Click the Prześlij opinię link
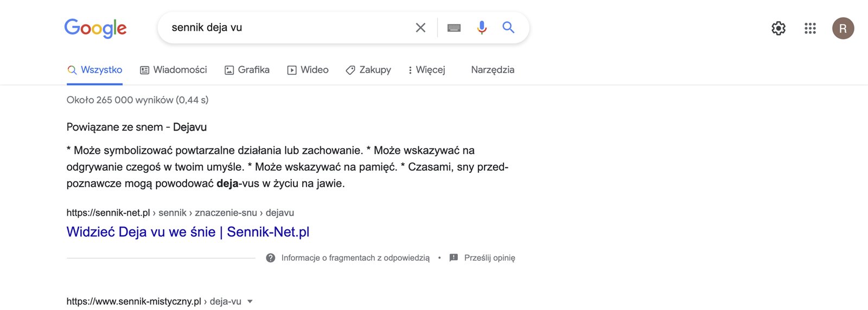This screenshot has height=310, width=868. pos(489,258)
